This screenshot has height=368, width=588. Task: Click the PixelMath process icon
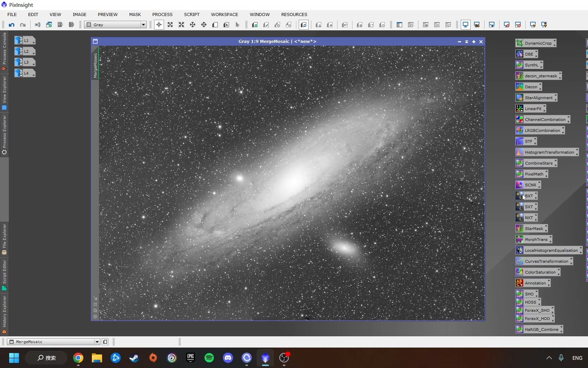[532, 174]
